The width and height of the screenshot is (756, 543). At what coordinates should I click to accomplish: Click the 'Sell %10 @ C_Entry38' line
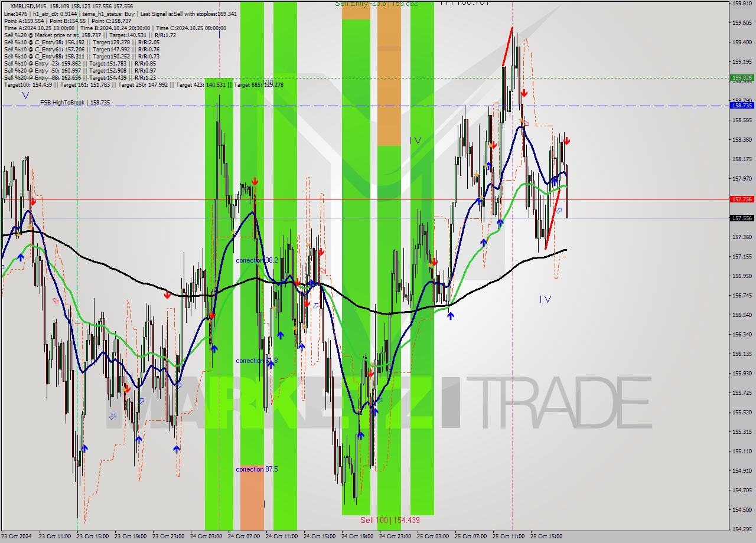[82, 42]
